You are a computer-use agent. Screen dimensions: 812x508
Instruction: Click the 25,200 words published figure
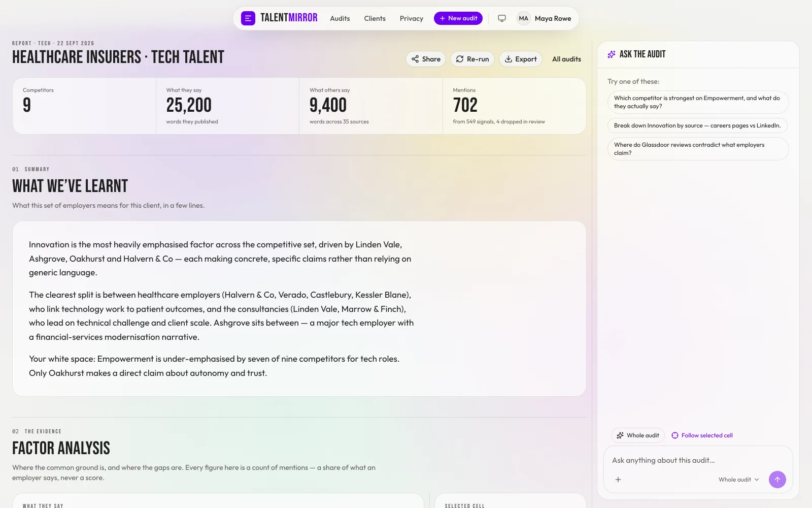click(189, 105)
